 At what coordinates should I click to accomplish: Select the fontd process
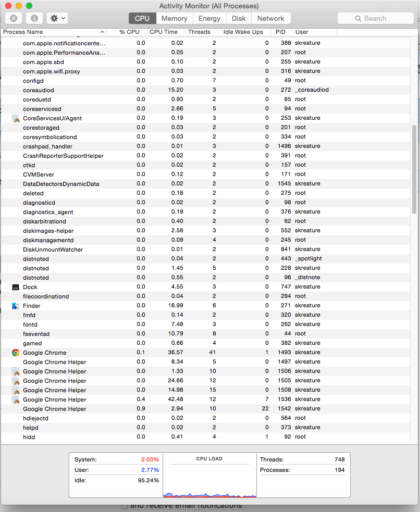click(206, 324)
